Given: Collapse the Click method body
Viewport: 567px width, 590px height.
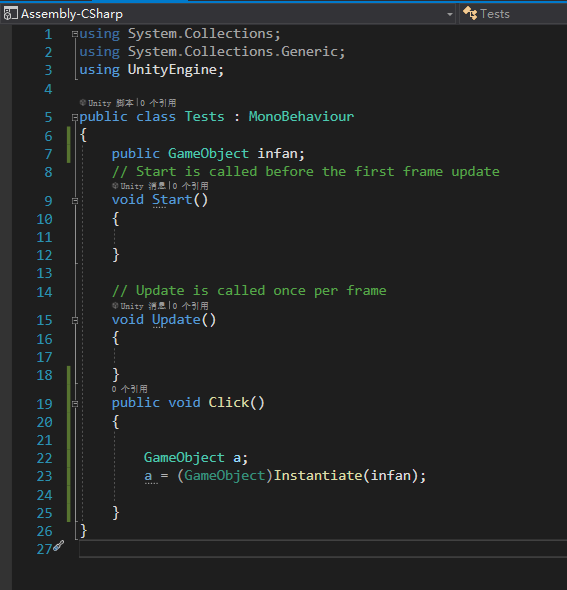Looking at the screenshot, I should point(75,404).
